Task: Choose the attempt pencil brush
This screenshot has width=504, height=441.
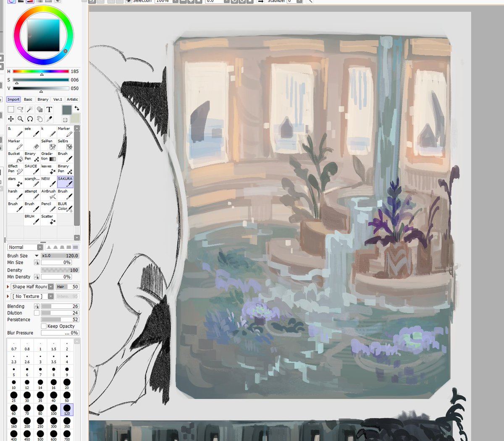Action: [32, 194]
